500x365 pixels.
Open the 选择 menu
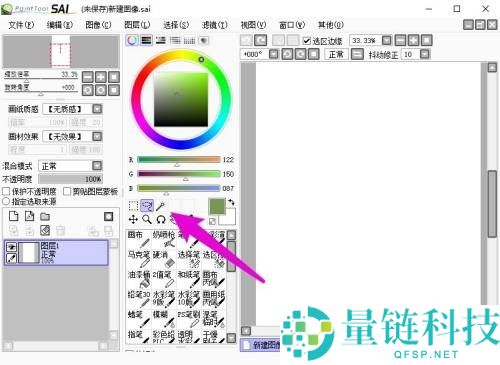(176, 25)
